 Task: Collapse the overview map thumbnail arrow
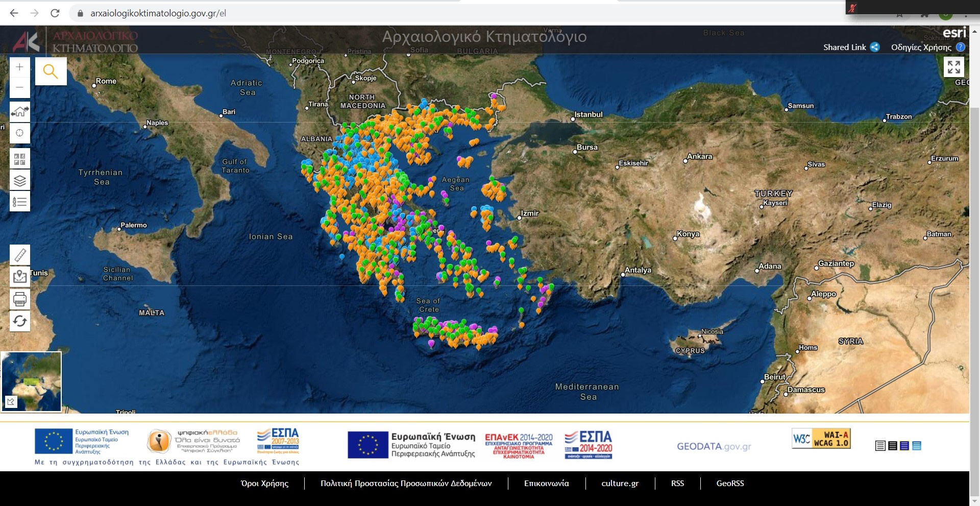pos(10,402)
